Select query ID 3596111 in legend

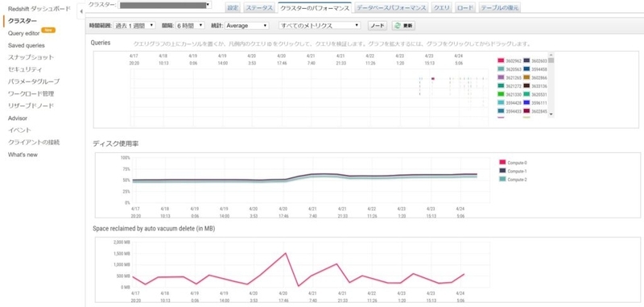click(x=539, y=103)
